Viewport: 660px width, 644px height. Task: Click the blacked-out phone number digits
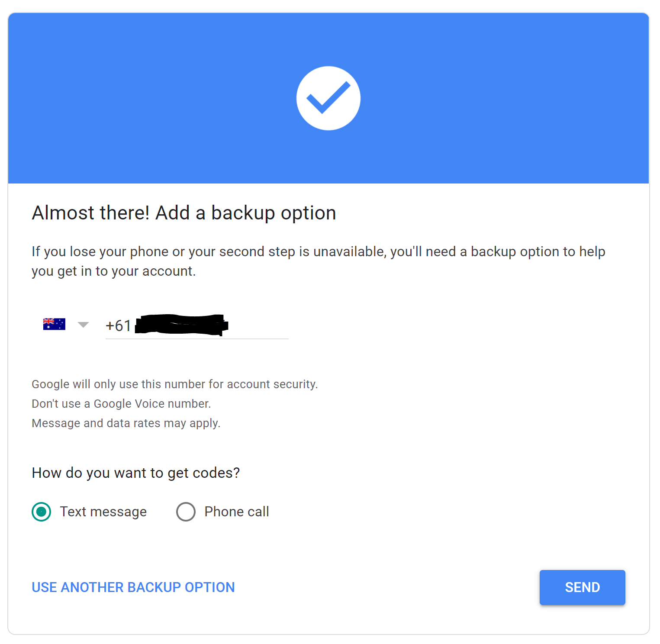point(182,325)
